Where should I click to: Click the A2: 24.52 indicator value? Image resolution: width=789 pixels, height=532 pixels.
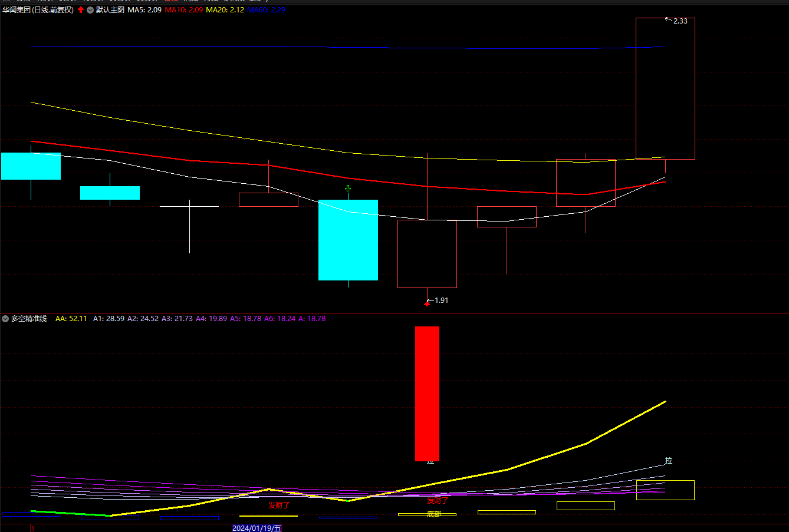[143, 319]
